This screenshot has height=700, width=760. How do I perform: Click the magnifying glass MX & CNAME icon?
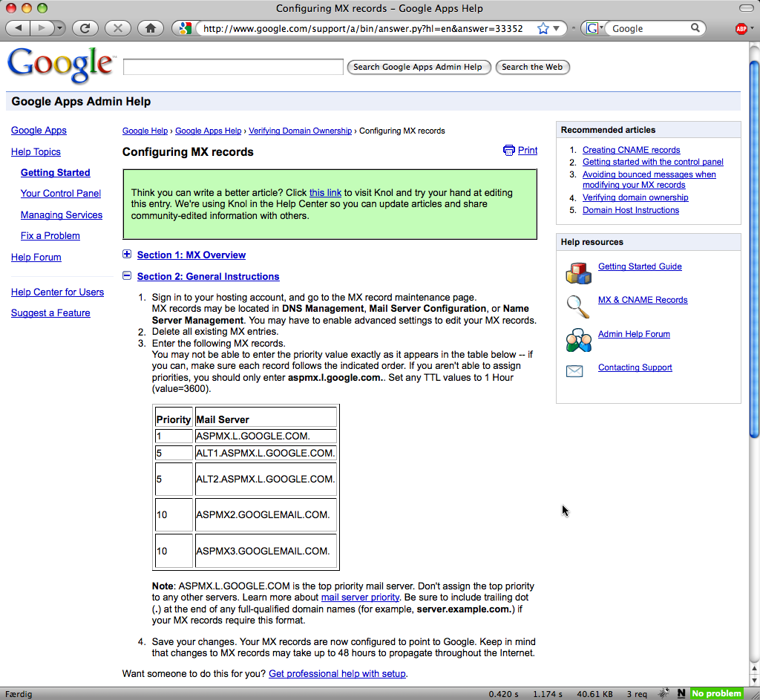[577, 307]
